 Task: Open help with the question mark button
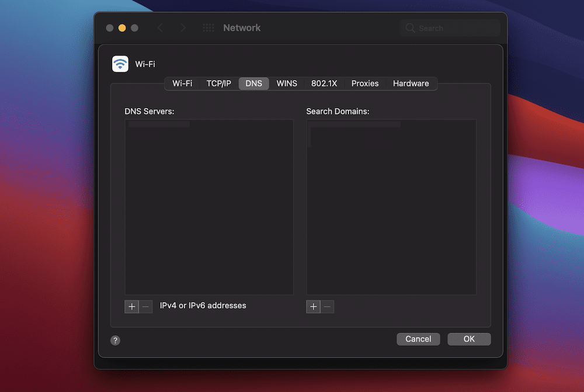[115, 340]
